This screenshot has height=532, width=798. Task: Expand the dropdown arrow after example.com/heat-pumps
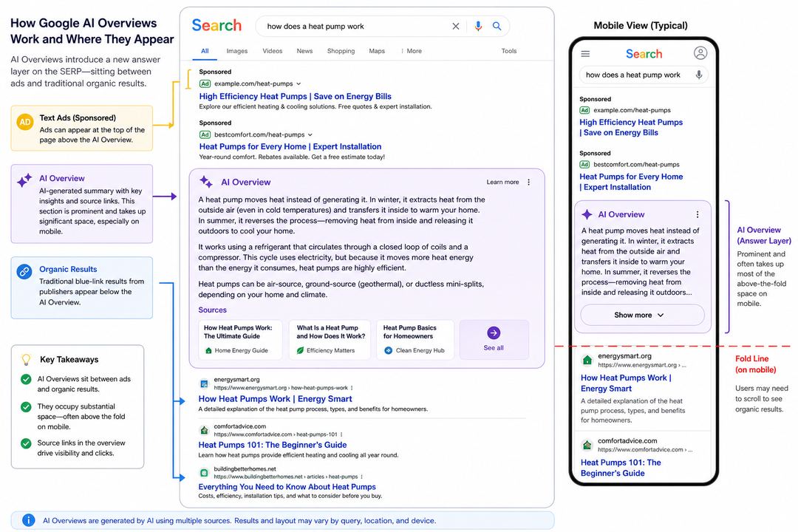pos(299,83)
